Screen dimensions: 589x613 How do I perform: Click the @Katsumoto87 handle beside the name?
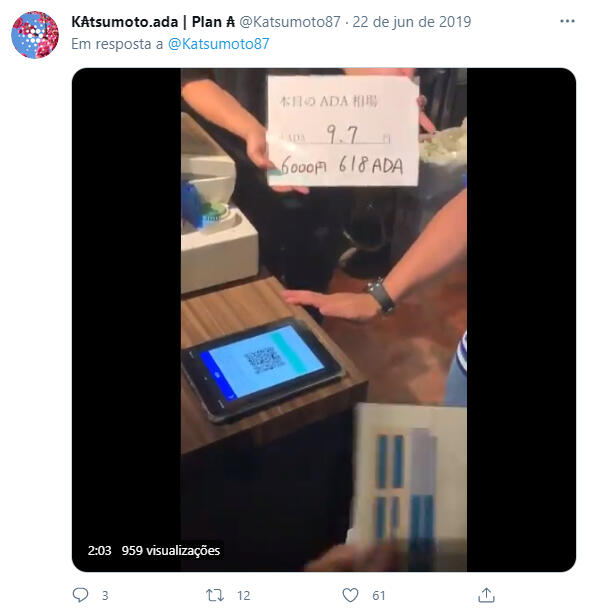point(290,22)
